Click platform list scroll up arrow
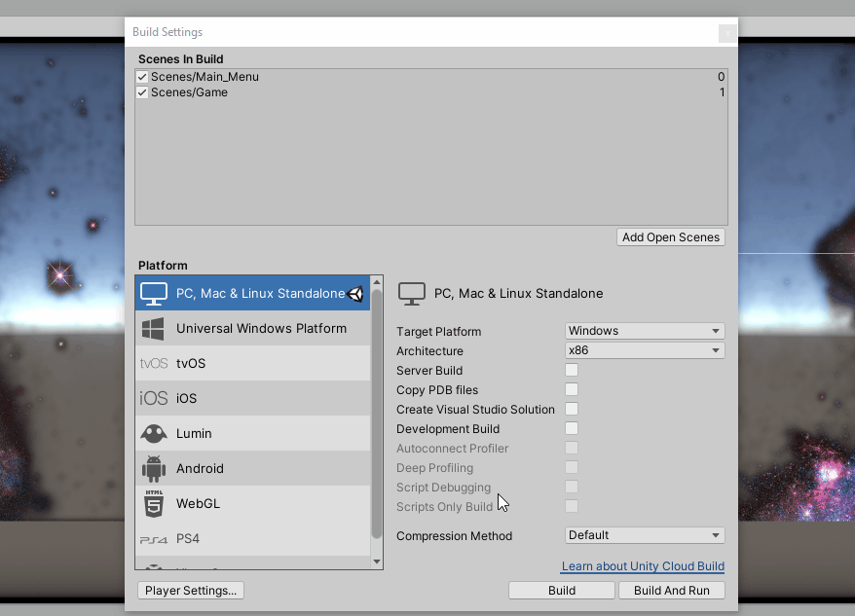855x616 pixels. (376, 282)
